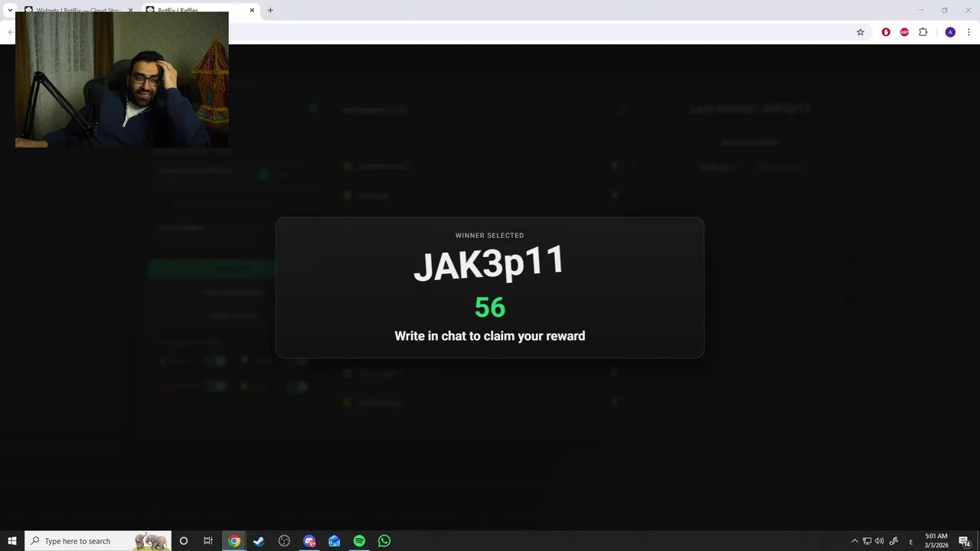980x551 pixels.
Task: Bookmark this page with the star icon
Action: [x=861, y=32]
